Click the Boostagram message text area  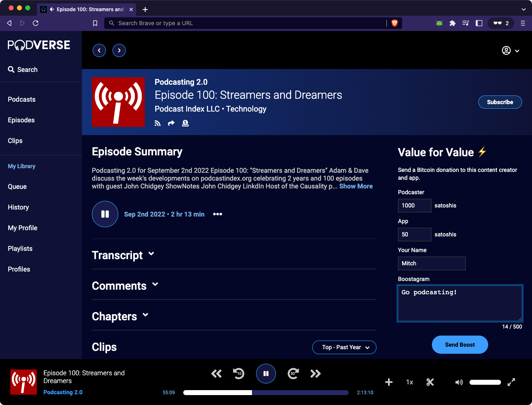(460, 303)
